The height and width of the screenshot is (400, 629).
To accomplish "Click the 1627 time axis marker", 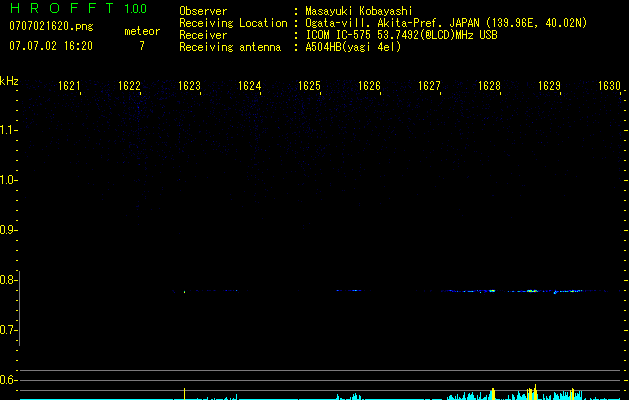I will (429, 86).
